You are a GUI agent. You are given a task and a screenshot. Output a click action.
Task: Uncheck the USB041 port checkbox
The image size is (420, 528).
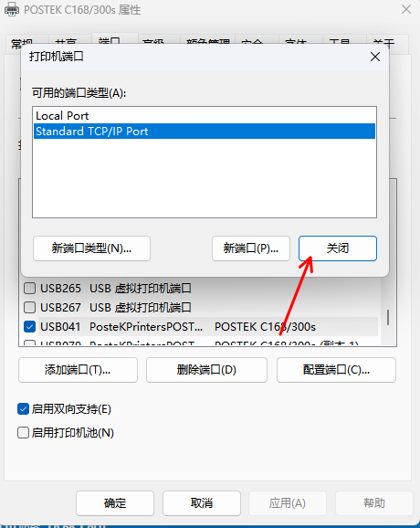[x=29, y=326]
